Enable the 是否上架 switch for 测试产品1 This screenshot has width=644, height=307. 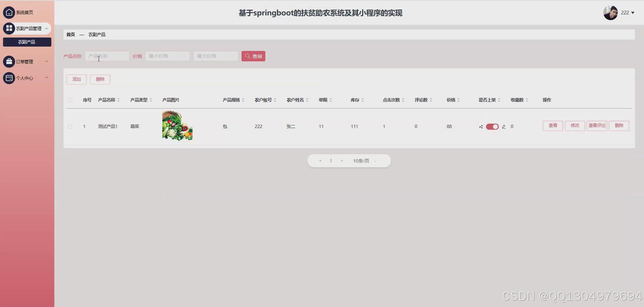tap(492, 127)
